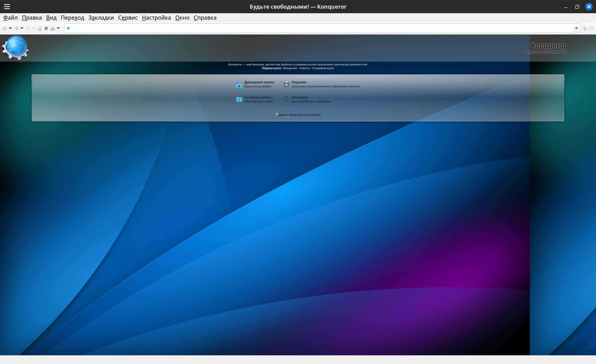Open the Сервис menu
This screenshot has height=364, width=596.
(128, 18)
